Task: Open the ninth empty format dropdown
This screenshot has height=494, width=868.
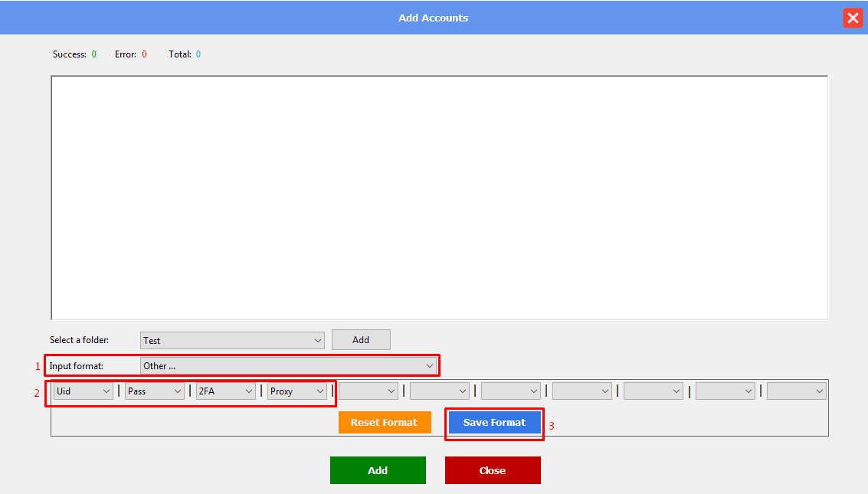Action: coord(653,391)
